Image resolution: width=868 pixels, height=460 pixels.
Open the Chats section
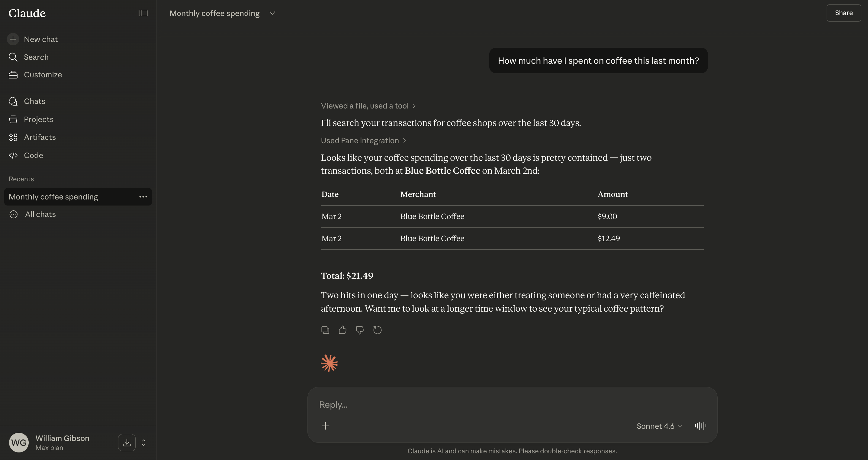coord(34,101)
